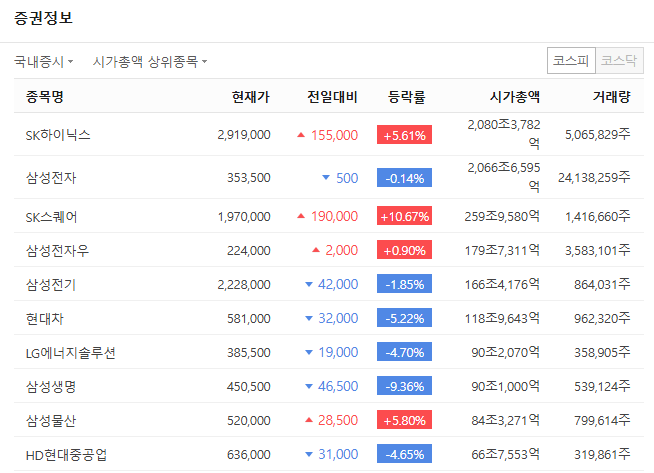Screen dimensions: 654x473
Task: Click the 전일대비 column header
Action: coord(332,97)
